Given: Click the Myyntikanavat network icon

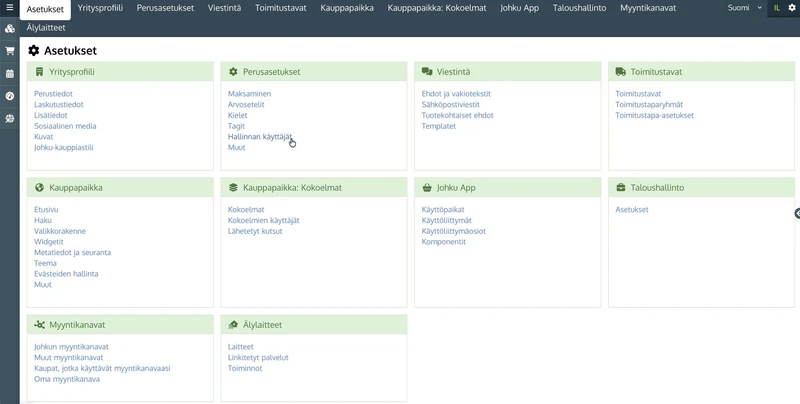Looking at the screenshot, I should point(39,324).
